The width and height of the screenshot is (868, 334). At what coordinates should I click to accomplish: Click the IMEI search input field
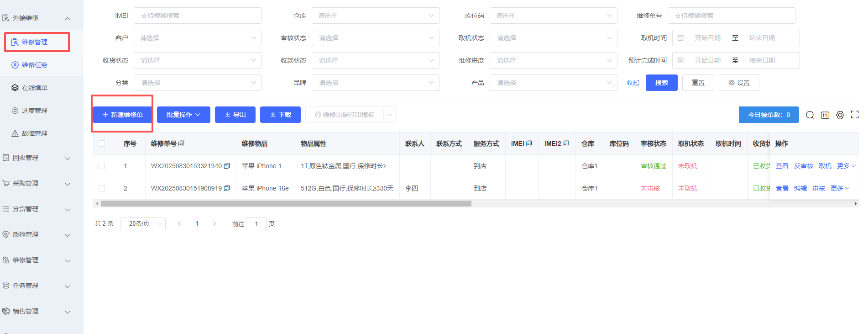click(x=197, y=16)
